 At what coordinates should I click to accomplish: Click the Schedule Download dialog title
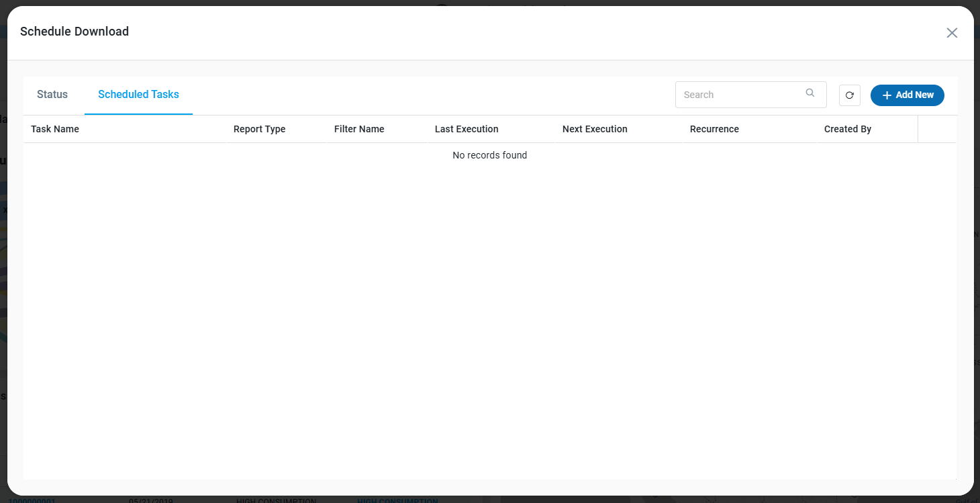point(75,32)
